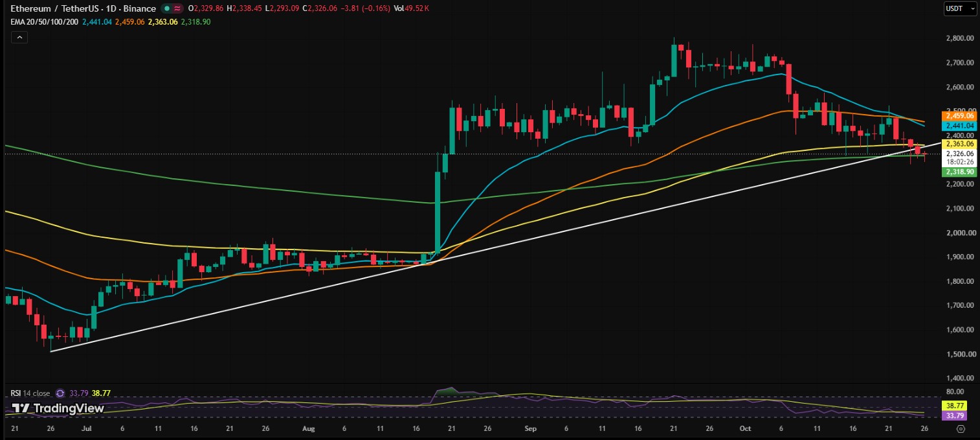Click the purple refresh icon beside RSI
The image size is (980, 440).
(x=60, y=393)
